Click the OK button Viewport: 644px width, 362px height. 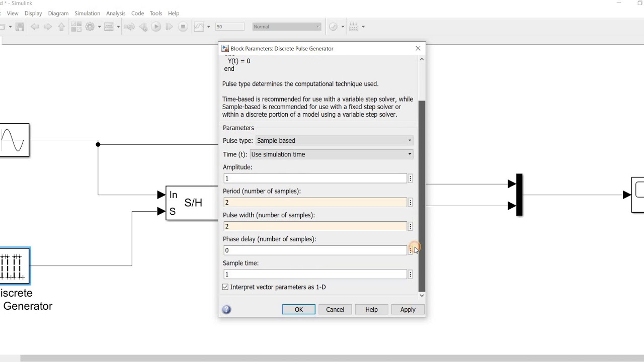tap(299, 310)
